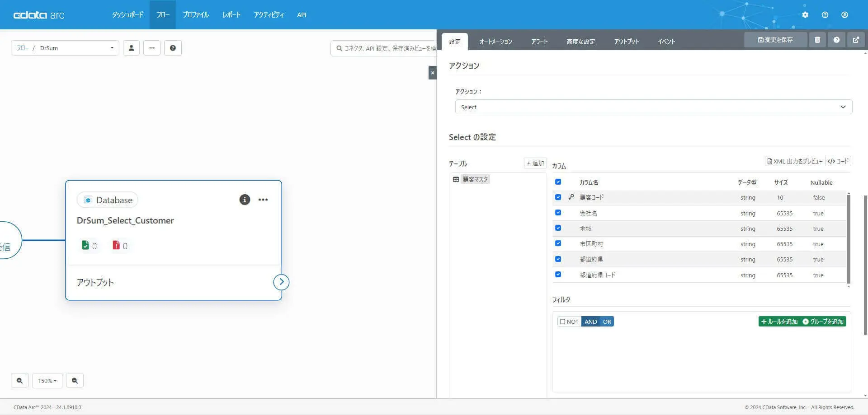868x415 pixels.
Task: Switch to the アラート tab
Action: click(539, 42)
